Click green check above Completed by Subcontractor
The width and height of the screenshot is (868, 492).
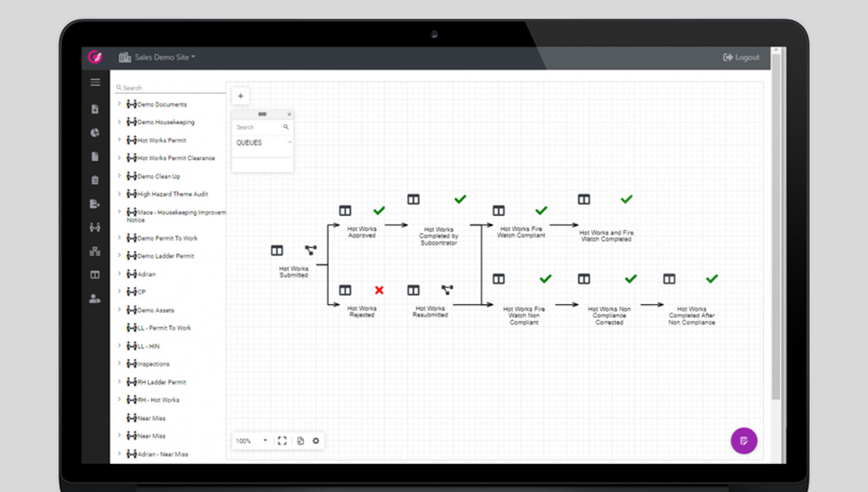[x=460, y=199]
